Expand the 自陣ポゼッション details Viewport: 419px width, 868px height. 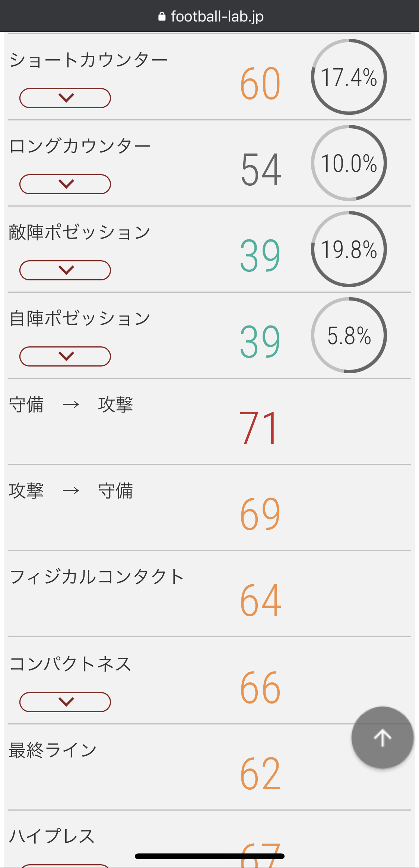tap(65, 356)
